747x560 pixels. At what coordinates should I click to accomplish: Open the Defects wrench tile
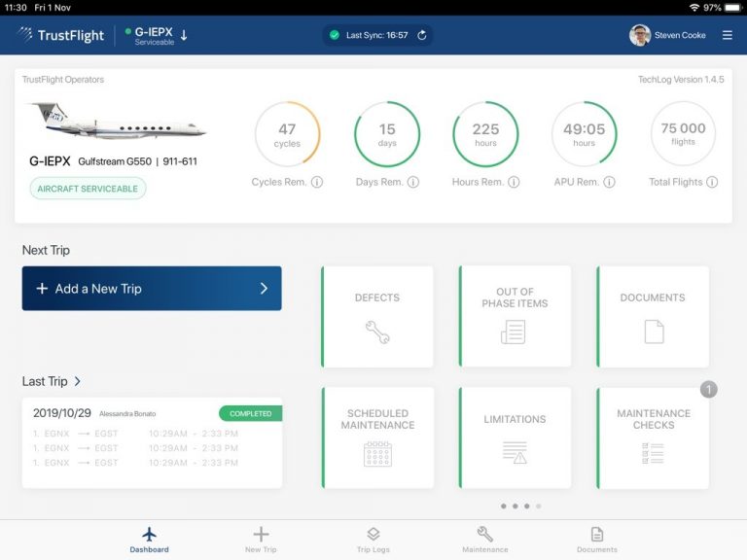[x=377, y=317]
